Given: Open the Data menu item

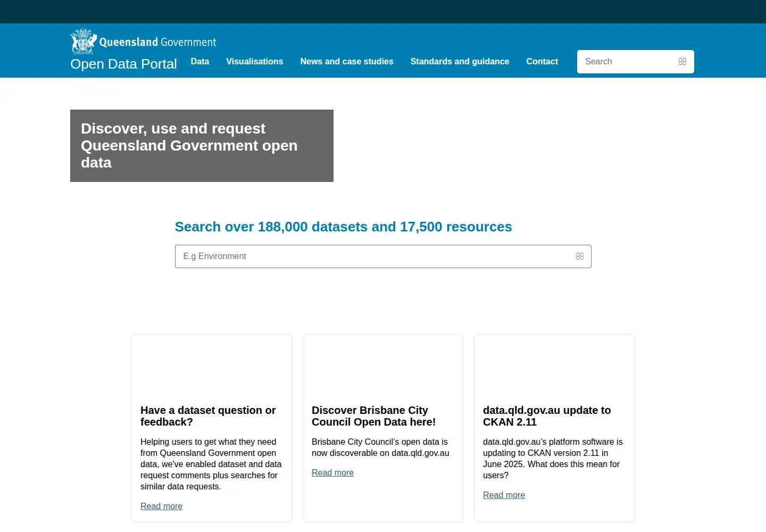Looking at the screenshot, I should [x=200, y=62].
